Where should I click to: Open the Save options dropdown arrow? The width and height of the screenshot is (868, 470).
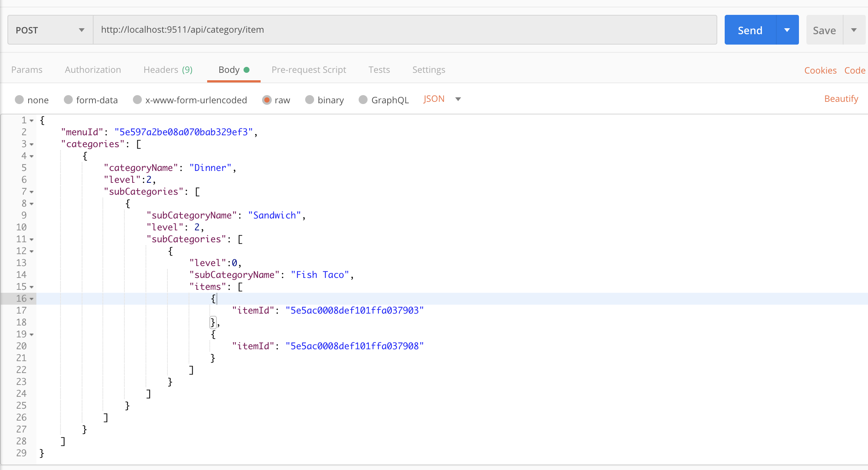point(854,30)
